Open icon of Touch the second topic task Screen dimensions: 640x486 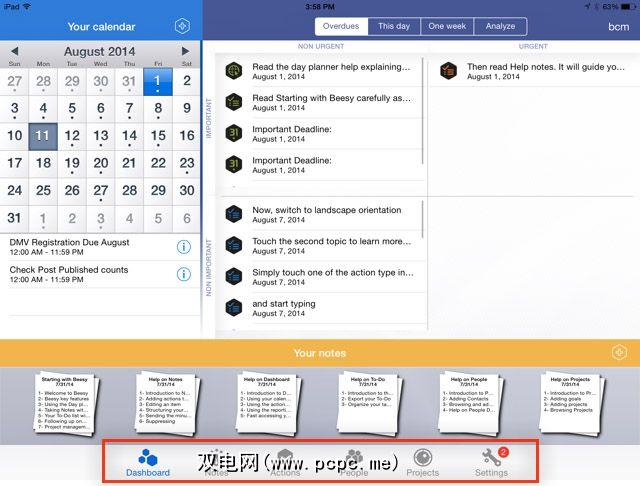[x=234, y=245]
